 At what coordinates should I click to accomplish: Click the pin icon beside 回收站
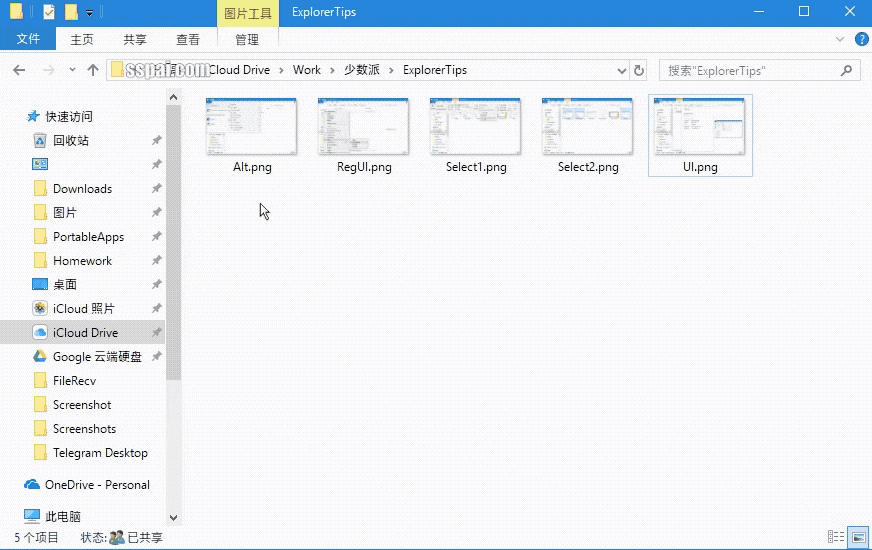pyautogui.click(x=157, y=140)
